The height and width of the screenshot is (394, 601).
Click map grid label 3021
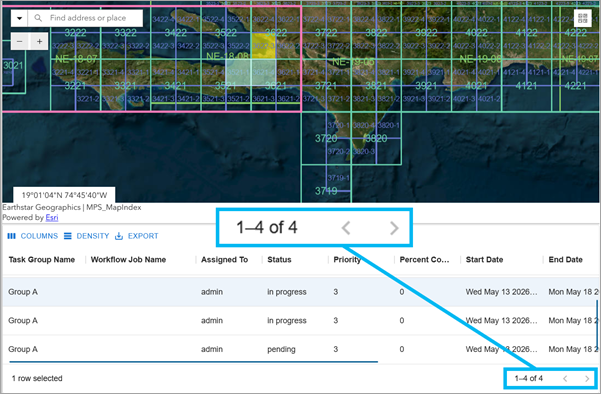coord(13,66)
